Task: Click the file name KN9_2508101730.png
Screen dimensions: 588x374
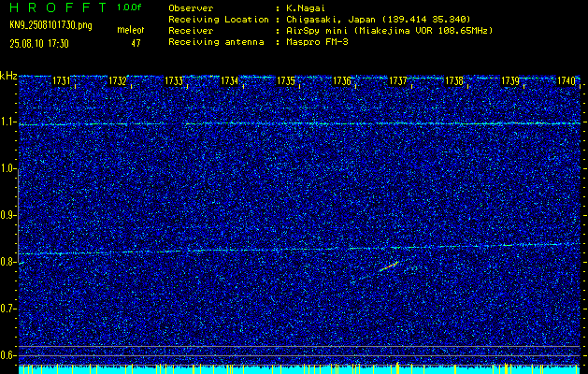Action: pos(50,25)
